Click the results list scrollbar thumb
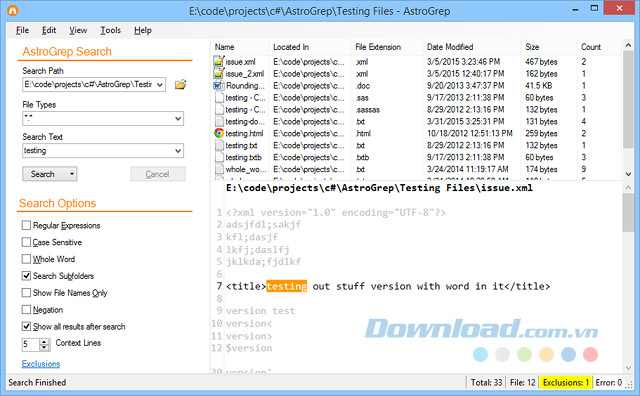Image resolution: width=640 pixels, height=396 pixels. pos(628,100)
